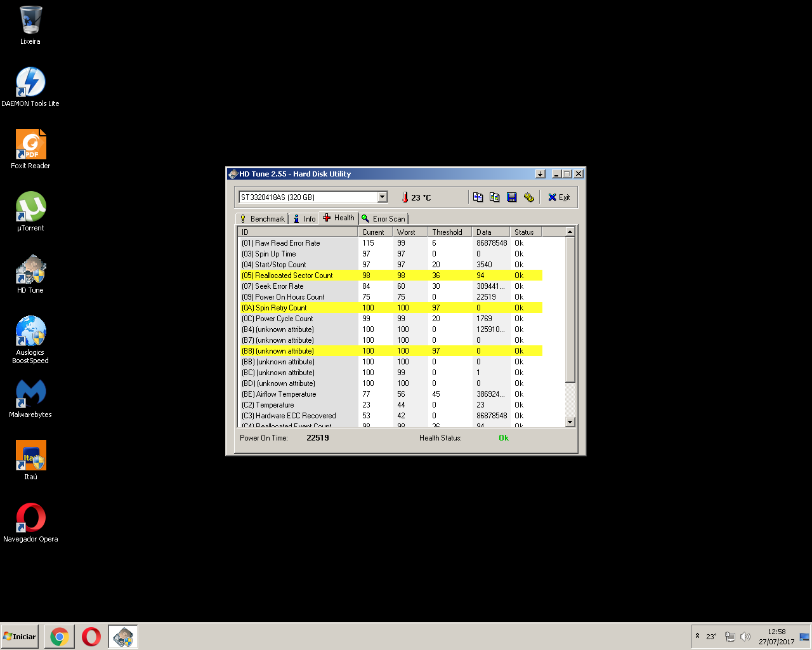
Task: Click the Power On Time value 22519 below table
Action: [318, 438]
